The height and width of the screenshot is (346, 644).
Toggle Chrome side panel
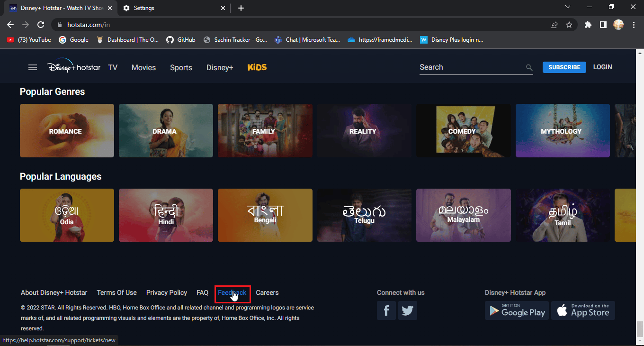click(x=603, y=25)
